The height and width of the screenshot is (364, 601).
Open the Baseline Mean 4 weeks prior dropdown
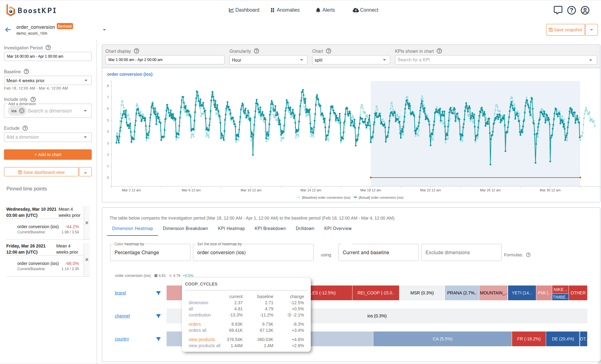coord(48,80)
